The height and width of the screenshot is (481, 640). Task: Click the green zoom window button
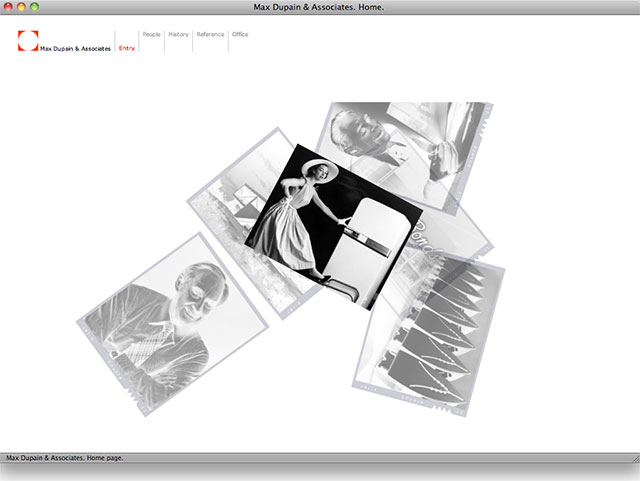coord(35,7)
